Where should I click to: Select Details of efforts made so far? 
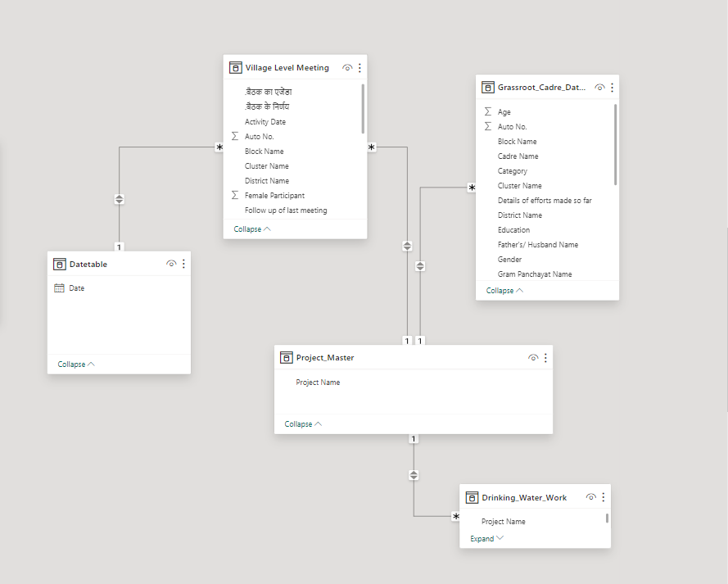[x=545, y=200]
